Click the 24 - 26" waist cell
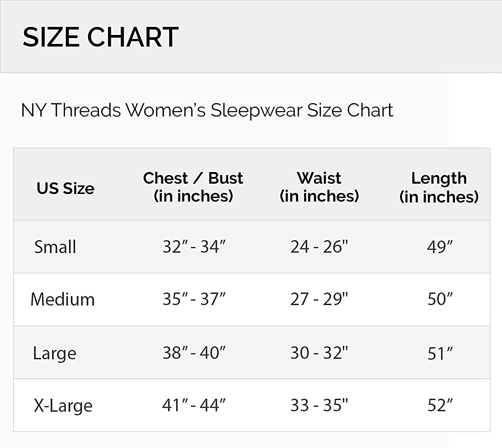 [319, 247]
